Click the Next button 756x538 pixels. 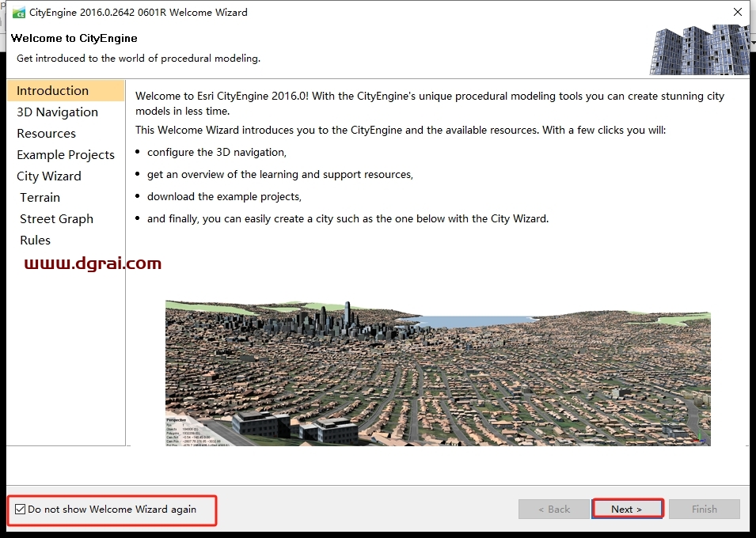pyautogui.click(x=627, y=509)
